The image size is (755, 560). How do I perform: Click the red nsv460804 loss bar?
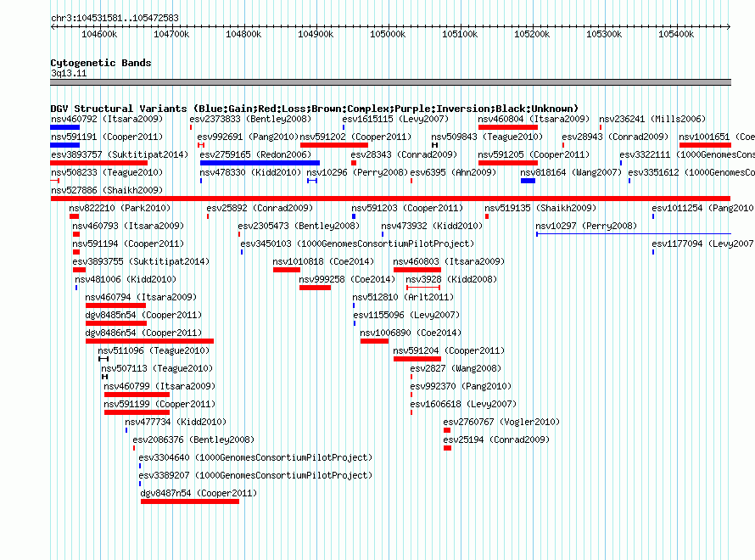507,127
